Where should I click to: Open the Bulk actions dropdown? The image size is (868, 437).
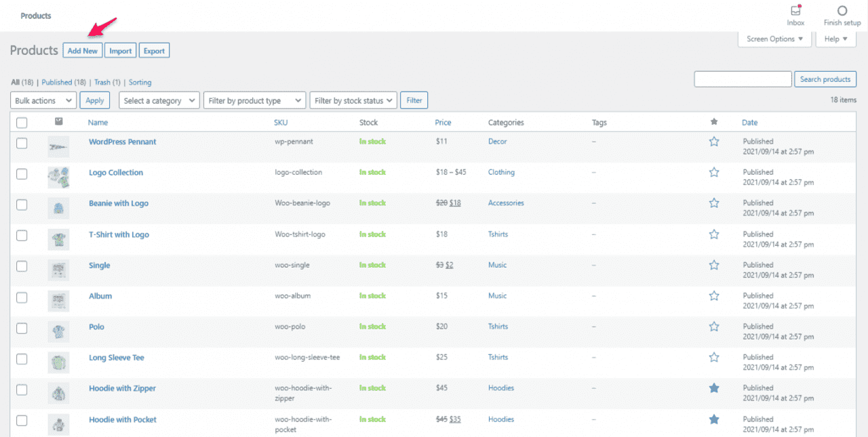(x=43, y=100)
